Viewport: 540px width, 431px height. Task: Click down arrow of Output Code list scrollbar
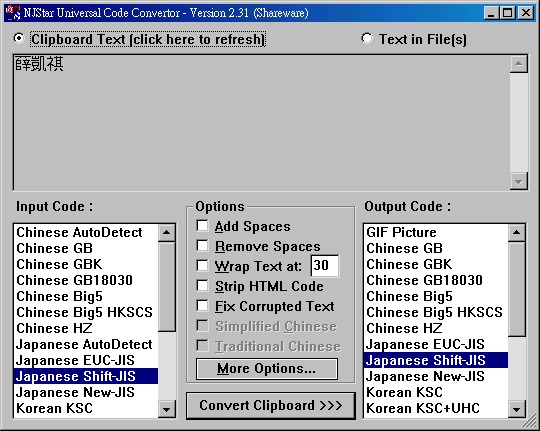(x=517, y=409)
